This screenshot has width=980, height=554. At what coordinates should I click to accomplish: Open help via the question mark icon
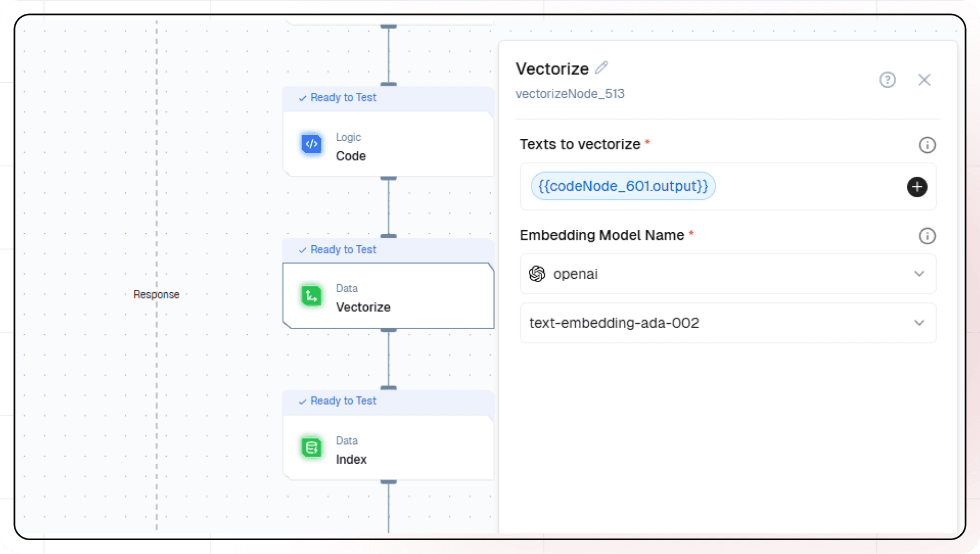(888, 80)
